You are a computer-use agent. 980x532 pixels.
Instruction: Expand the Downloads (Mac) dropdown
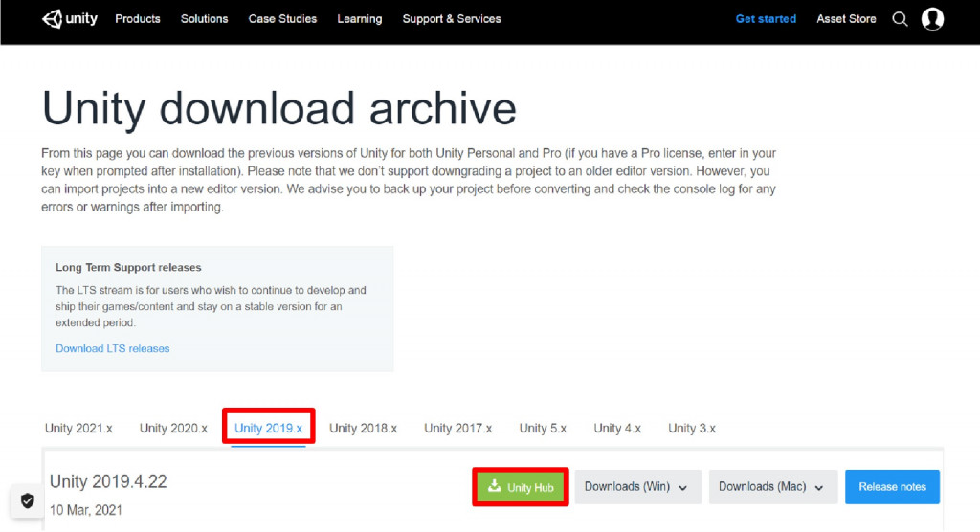(773, 486)
